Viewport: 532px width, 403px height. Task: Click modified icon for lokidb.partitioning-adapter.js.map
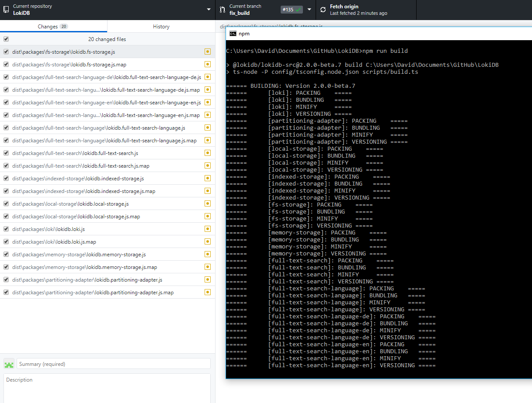(207, 292)
